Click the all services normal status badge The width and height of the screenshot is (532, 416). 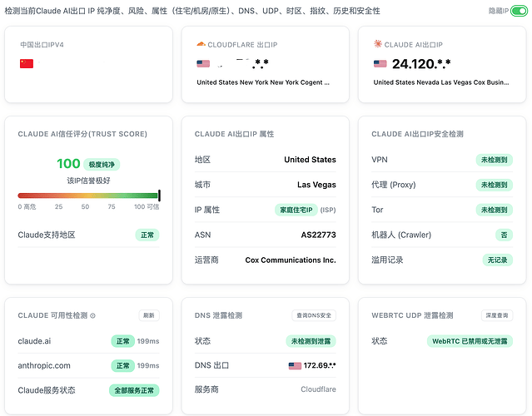point(134,390)
